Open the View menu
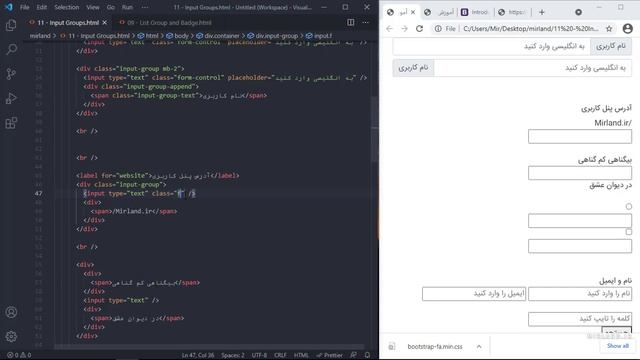This screenshot has width=640, height=360. tap(93, 7)
